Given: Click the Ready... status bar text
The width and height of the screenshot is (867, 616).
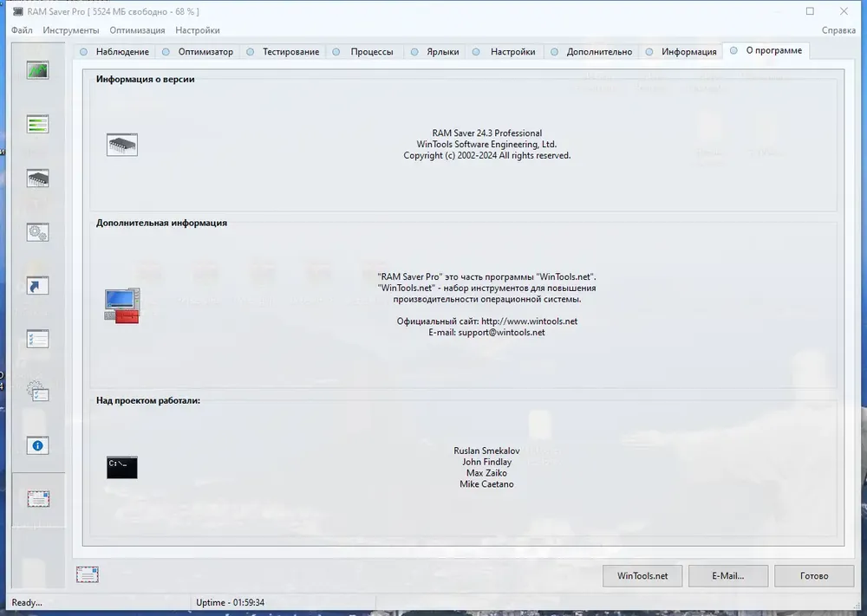Looking at the screenshot, I should 27,602.
